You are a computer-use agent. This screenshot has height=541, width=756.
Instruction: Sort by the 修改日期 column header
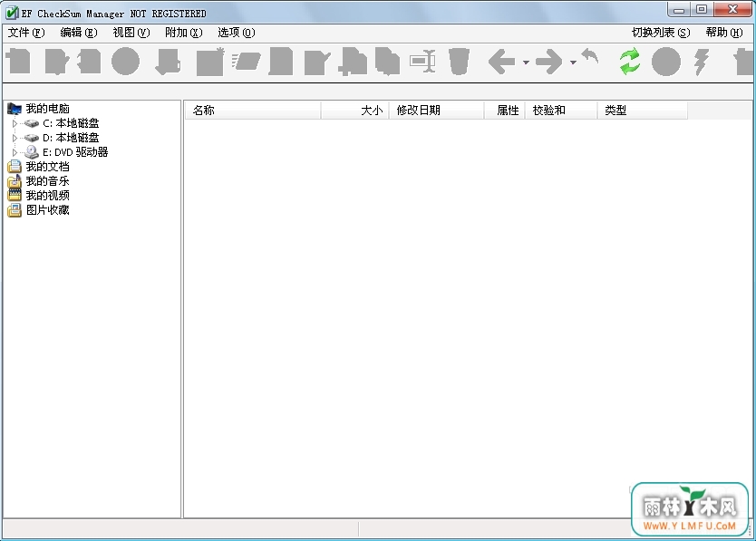coord(436,111)
